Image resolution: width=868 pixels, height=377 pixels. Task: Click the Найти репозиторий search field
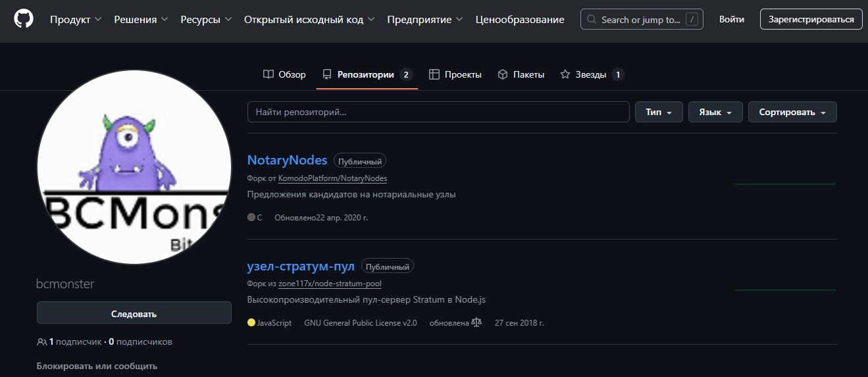click(x=438, y=112)
